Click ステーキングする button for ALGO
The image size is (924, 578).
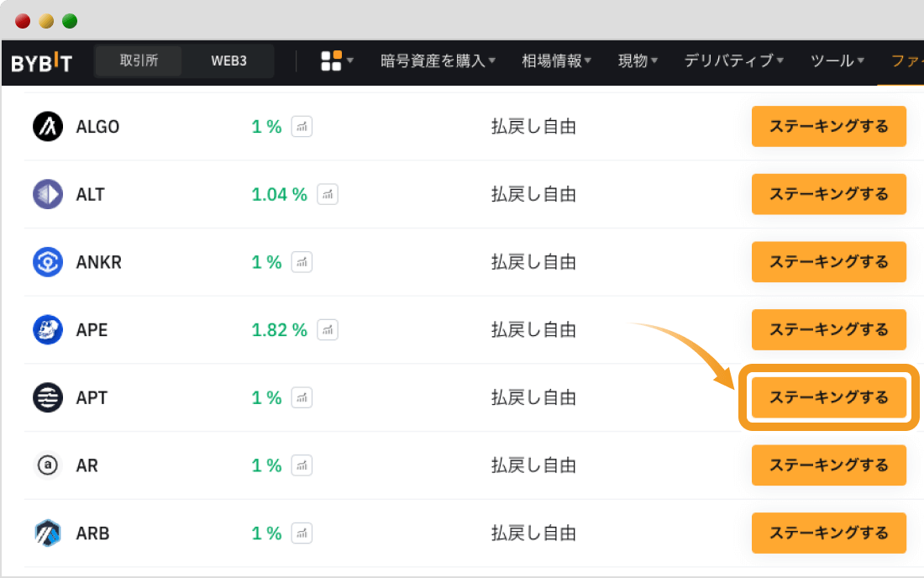[x=828, y=127]
